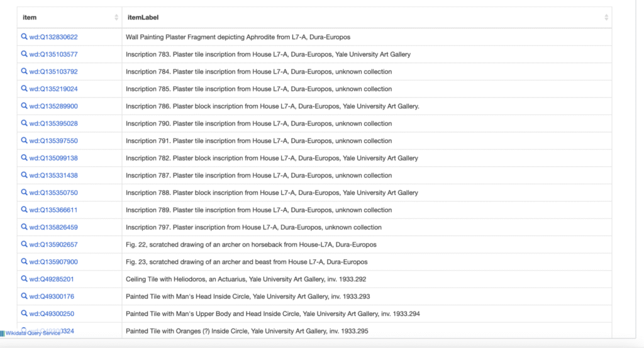Open the wd:Q135350750 entity link
Viewport: 644px width, 348px height.
53,193
